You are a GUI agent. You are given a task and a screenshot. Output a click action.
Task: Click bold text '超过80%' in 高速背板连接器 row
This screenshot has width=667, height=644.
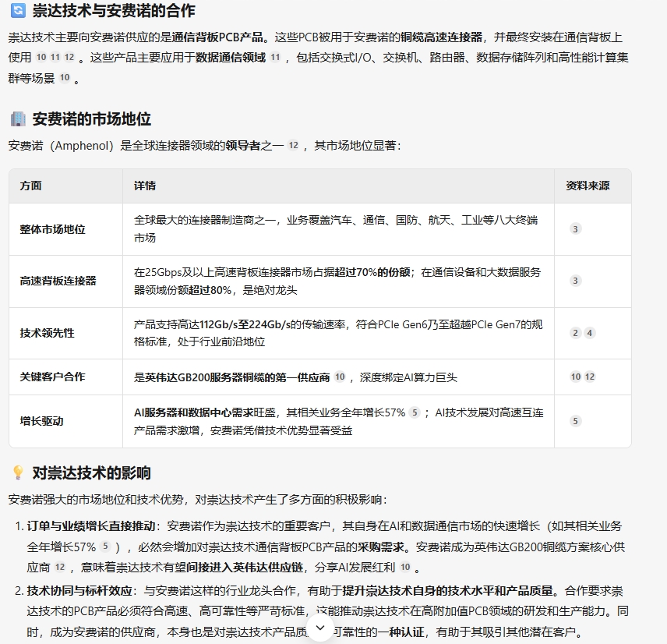[210, 290]
